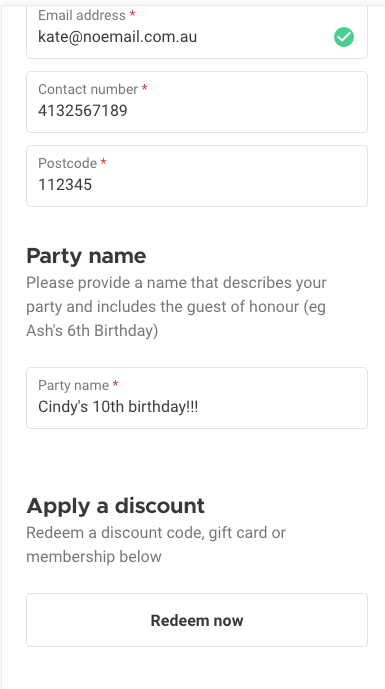This screenshot has height=689, width=385.
Task: Select the Contact number input field
Action: pos(197,102)
